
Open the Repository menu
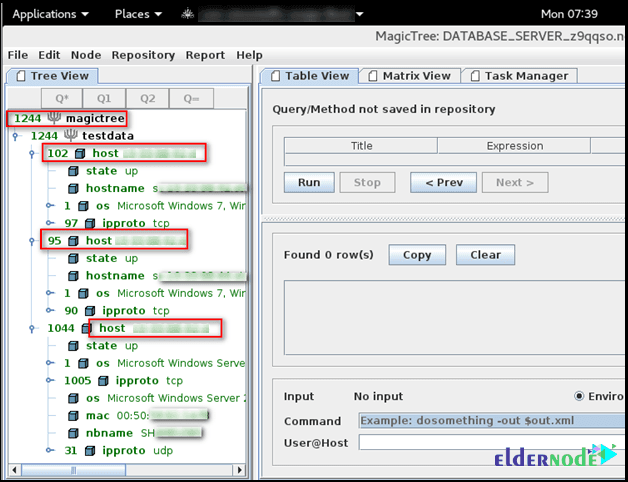click(143, 55)
